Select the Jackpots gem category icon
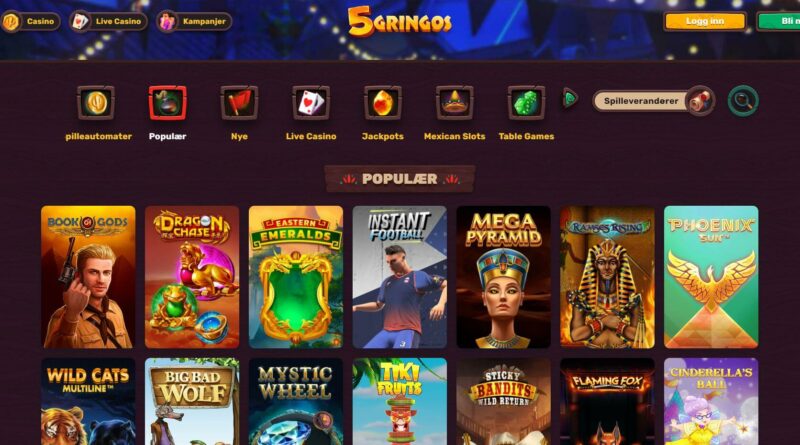The width and height of the screenshot is (800, 445). (x=383, y=102)
